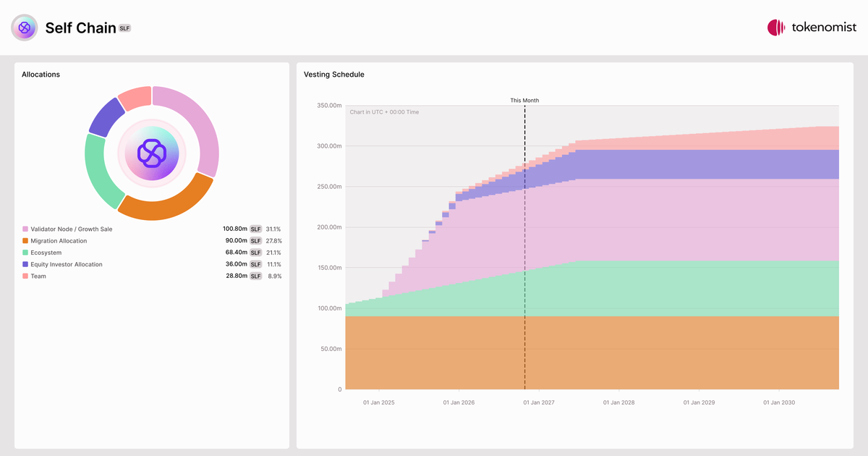Click the orange Migration area in vesting chart
Image resolution: width=868 pixels, height=456 pixels.
click(x=592, y=352)
